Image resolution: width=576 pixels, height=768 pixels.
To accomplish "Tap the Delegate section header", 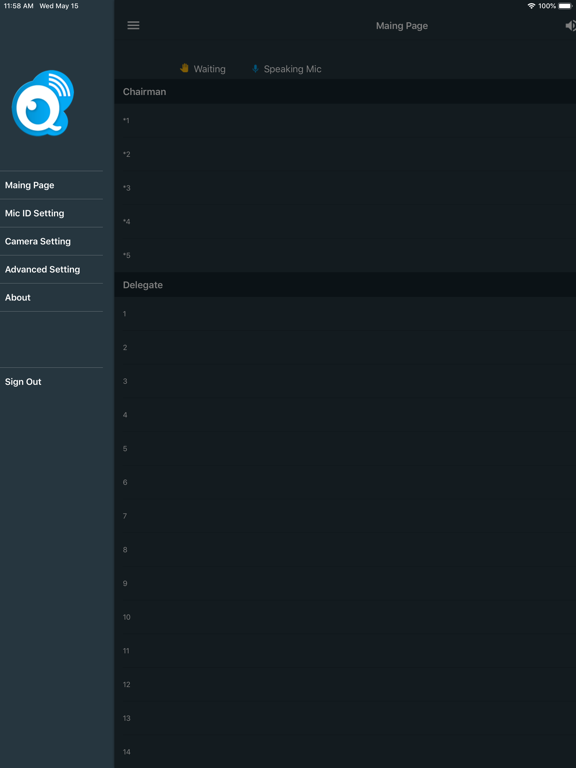I will tap(345, 285).
